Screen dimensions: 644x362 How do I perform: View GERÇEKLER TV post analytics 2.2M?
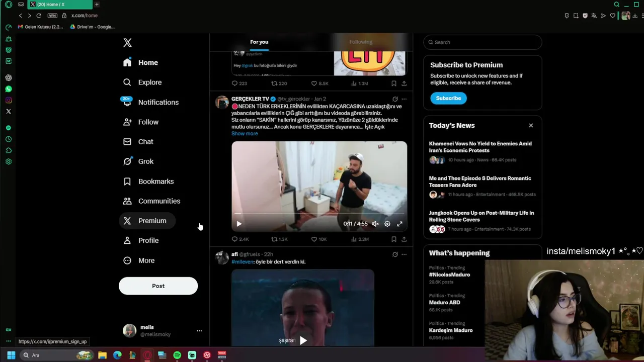point(359,239)
